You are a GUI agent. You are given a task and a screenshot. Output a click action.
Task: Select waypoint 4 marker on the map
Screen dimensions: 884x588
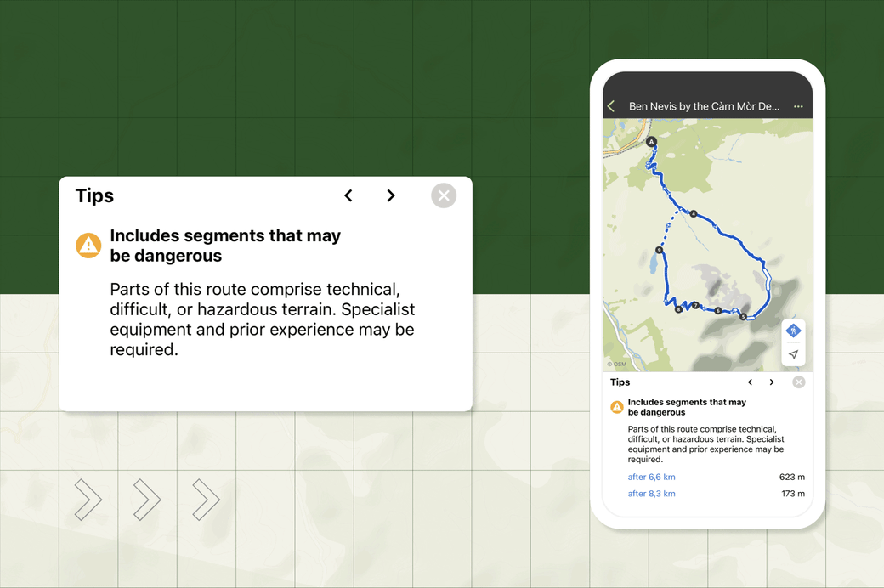coord(694,213)
